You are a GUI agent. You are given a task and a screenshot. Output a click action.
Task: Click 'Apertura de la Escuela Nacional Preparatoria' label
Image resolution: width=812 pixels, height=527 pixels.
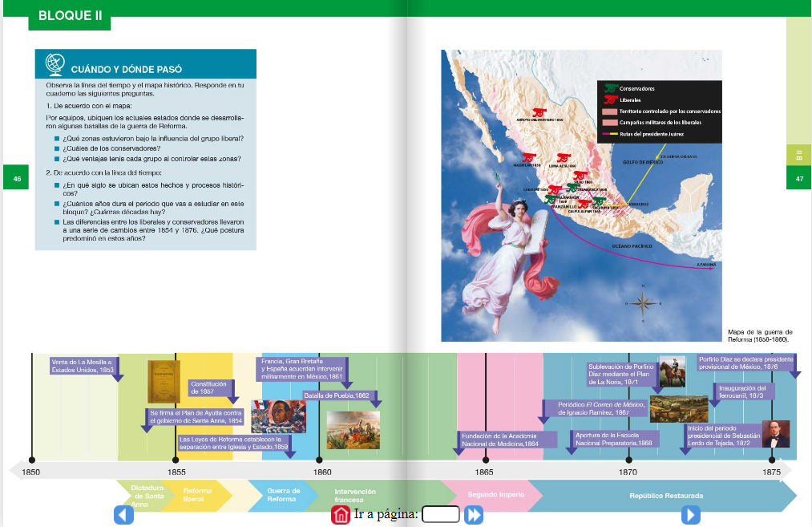point(615,439)
